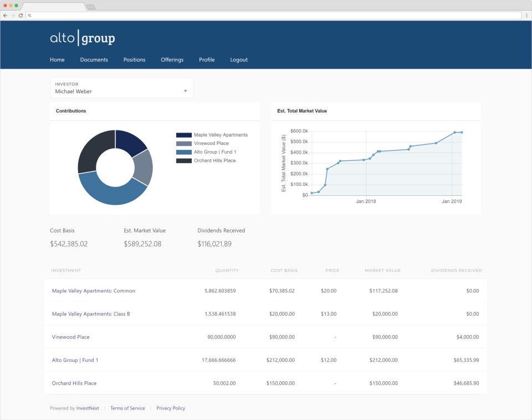Click the search icon in the address bar
Viewport: 532px width, 420px height.
(x=29, y=16)
